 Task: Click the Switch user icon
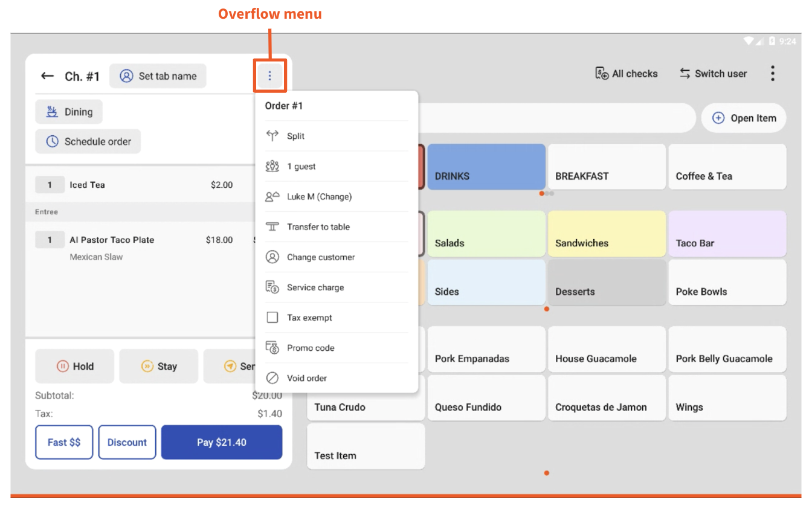[685, 73]
